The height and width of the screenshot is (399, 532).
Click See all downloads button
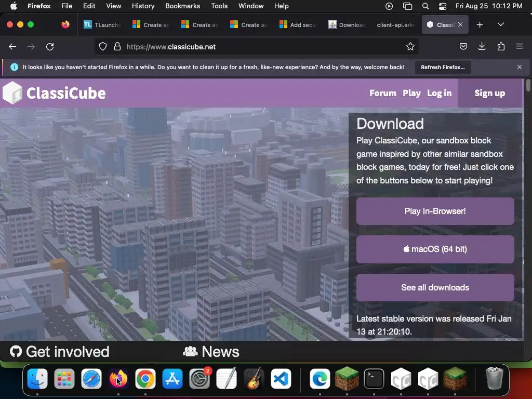[x=435, y=287]
